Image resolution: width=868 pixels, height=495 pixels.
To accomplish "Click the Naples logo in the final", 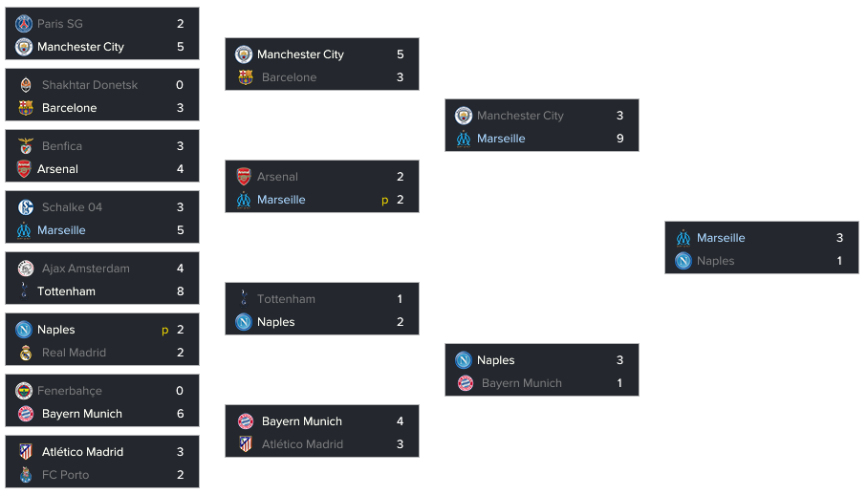I will 684,261.
